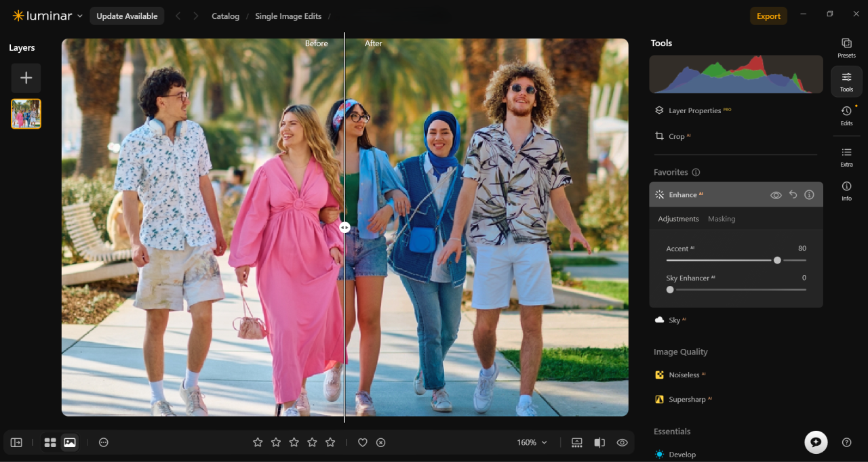
Task: Rate the photo two stars
Action: 276,442
